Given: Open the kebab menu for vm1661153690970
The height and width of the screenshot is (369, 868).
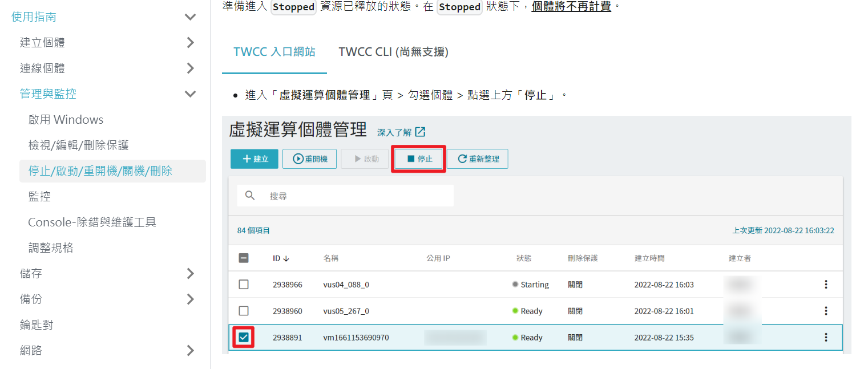Looking at the screenshot, I should 826,337.
